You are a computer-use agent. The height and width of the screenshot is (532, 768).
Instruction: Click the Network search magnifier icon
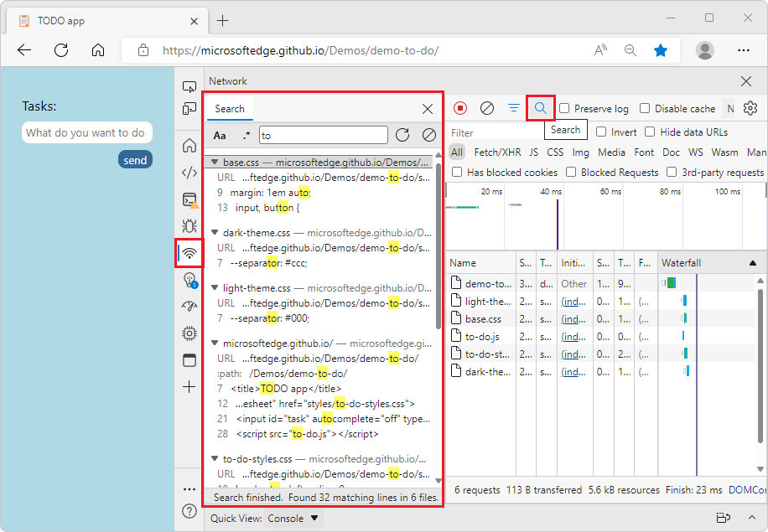(540, 108)
